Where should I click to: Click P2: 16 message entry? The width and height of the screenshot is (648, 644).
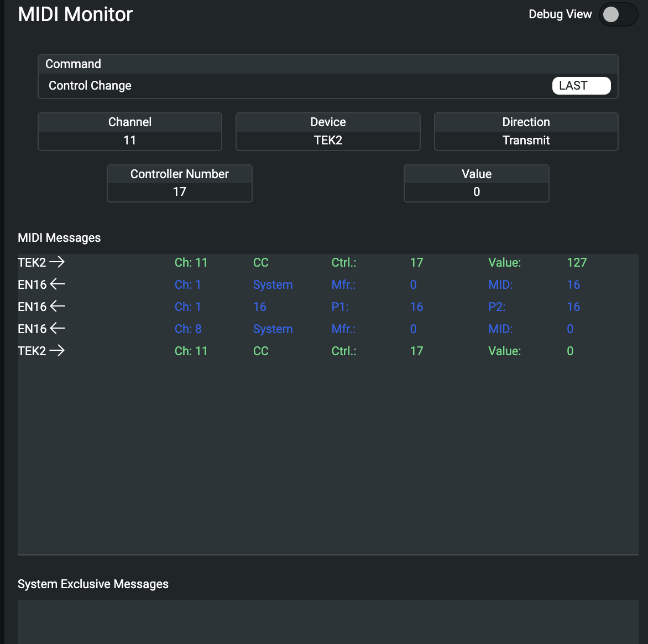(x=573, y=307)
